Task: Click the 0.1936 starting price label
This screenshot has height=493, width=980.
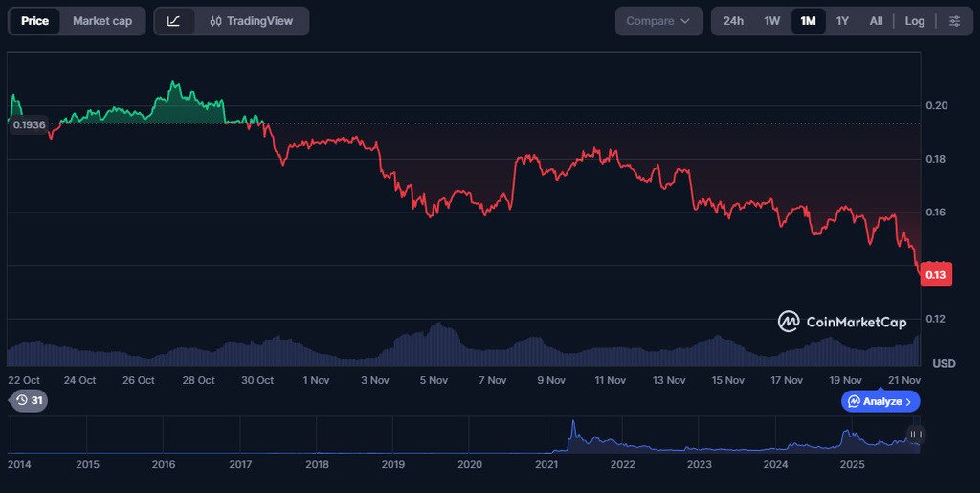Action: 29,125
